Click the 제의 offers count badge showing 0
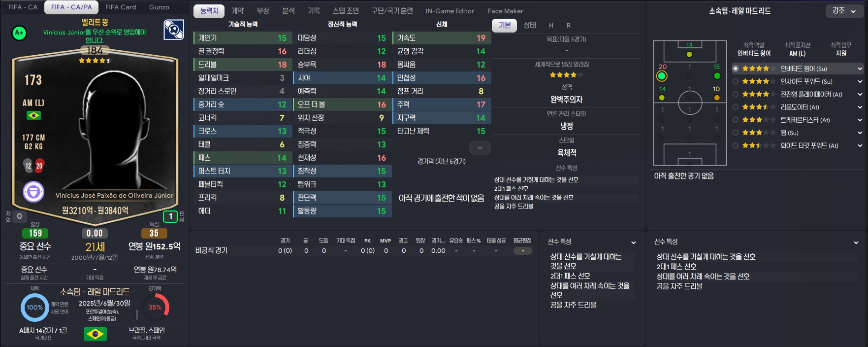 tap(19, 216)
